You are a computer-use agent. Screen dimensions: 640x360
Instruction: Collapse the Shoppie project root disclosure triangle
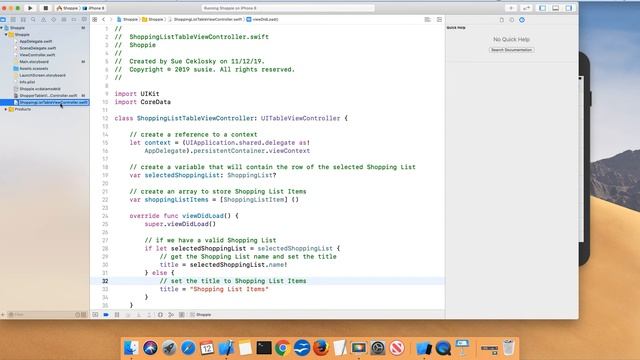tap(2, 28)
